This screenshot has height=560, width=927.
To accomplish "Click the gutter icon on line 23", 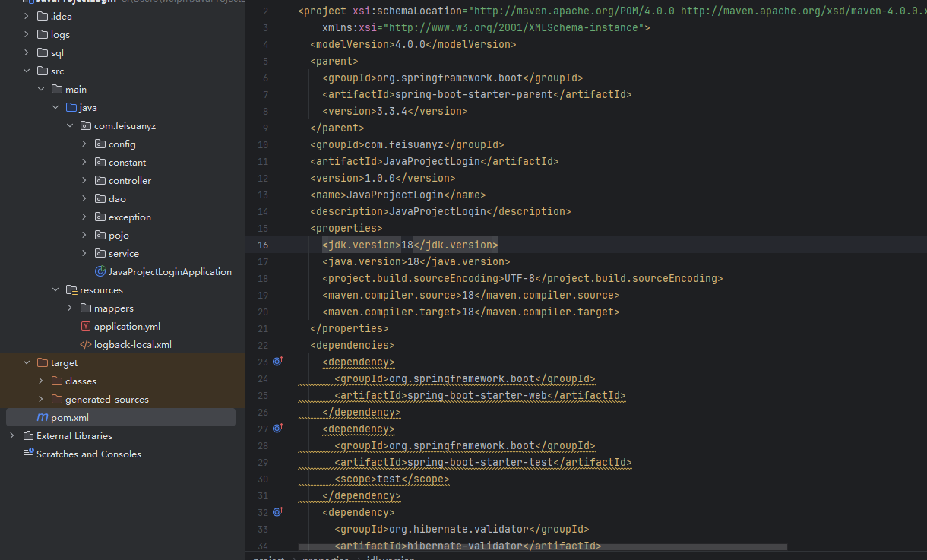I will (277, 362).
